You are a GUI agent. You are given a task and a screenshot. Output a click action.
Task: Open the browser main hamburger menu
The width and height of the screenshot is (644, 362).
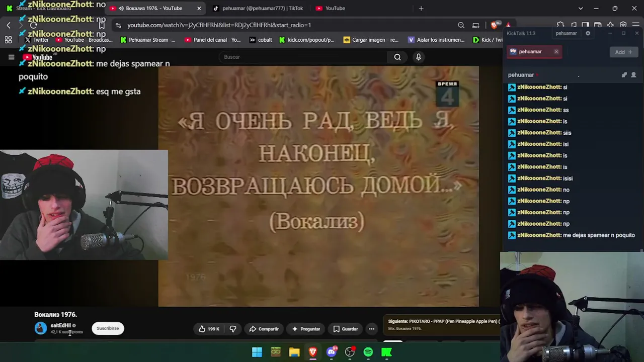[636, 25]
